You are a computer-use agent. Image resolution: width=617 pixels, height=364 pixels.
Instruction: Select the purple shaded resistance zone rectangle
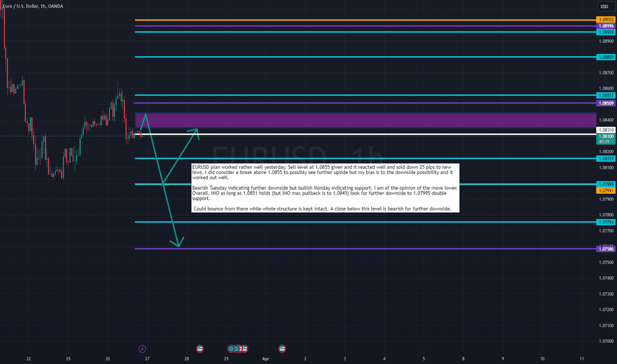365,120
